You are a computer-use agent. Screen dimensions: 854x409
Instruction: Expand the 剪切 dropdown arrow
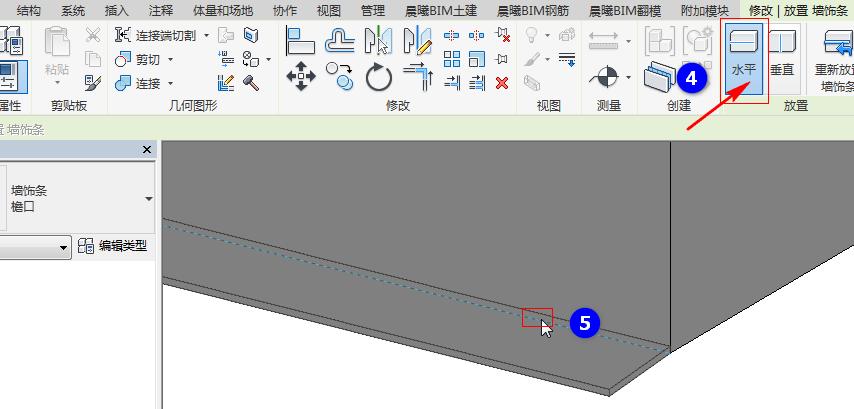tap(170, 59)
